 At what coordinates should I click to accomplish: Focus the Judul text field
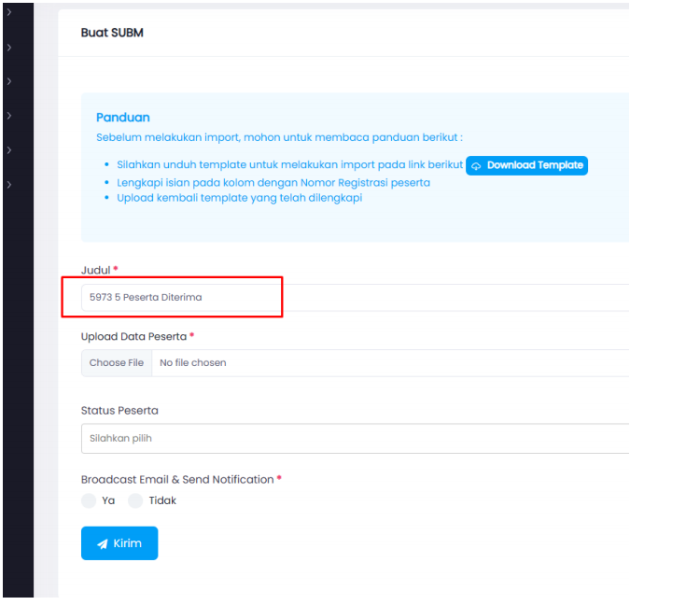coord(355,297)
